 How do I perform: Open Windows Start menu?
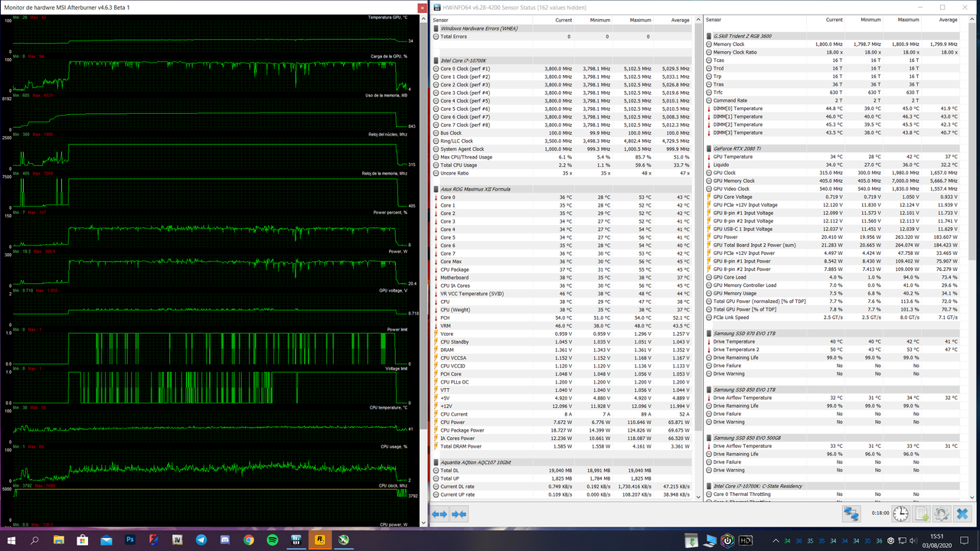pos(11,540)
